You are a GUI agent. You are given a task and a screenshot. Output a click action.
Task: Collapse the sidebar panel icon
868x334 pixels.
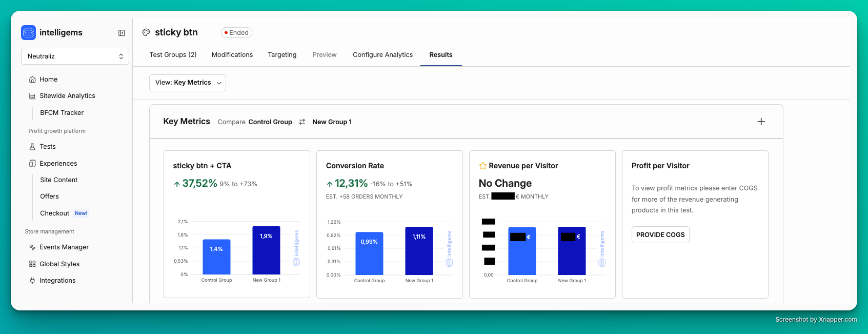(x=122, y=33)
